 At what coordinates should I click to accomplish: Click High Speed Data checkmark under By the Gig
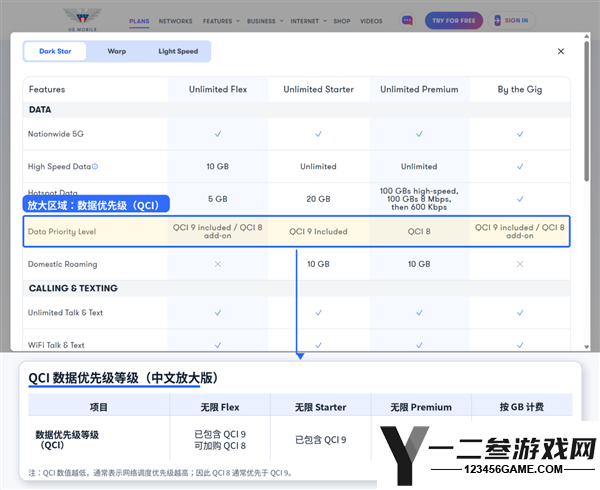click(x=520, y=166)
